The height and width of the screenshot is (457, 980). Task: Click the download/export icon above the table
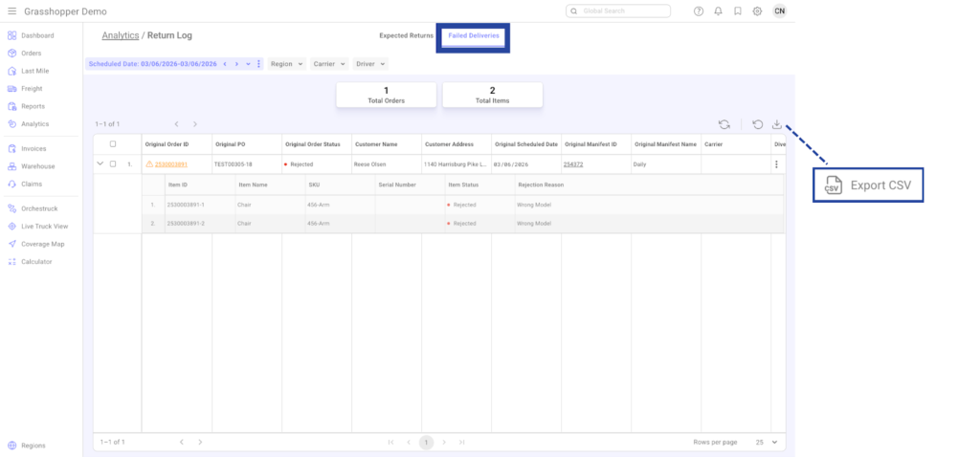(x=777, y=124)
